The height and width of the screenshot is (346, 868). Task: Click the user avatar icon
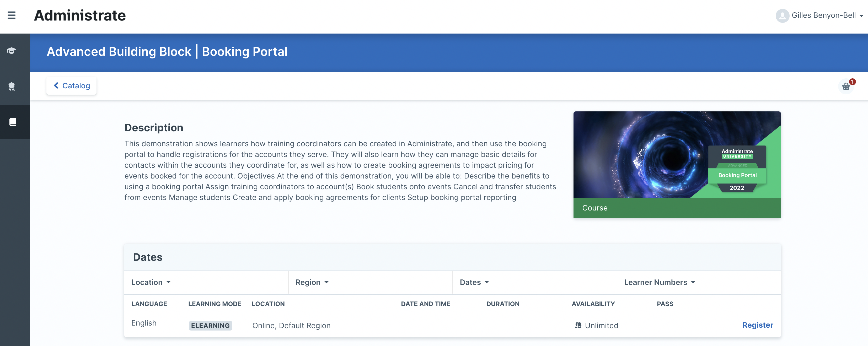[782, 15]
